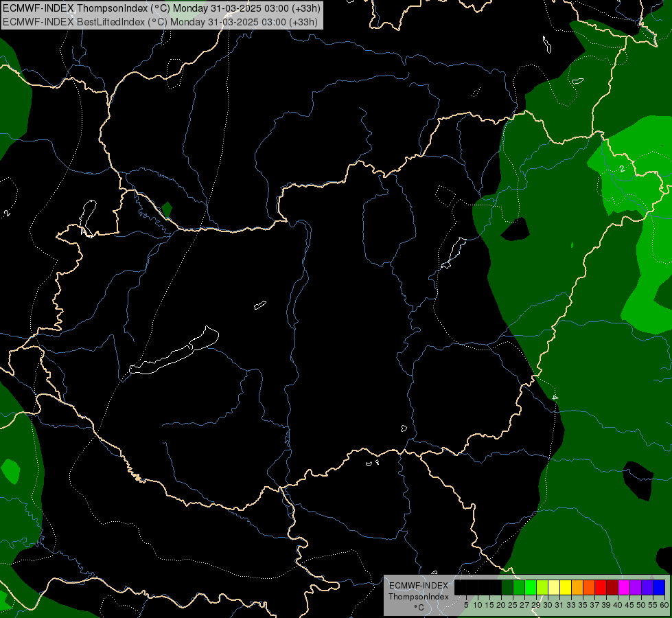Click the legend tick label 40

[x=618, y=605]
